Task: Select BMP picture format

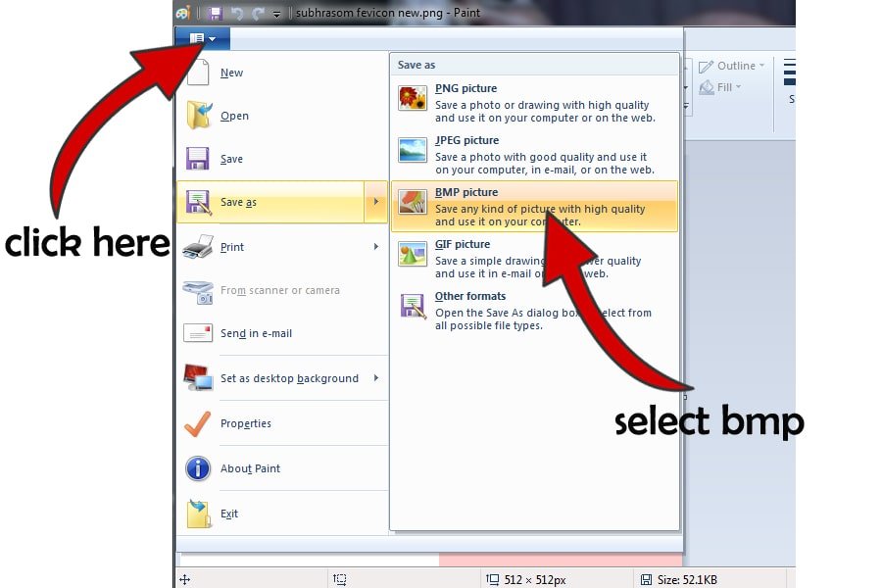Action: 534,206
